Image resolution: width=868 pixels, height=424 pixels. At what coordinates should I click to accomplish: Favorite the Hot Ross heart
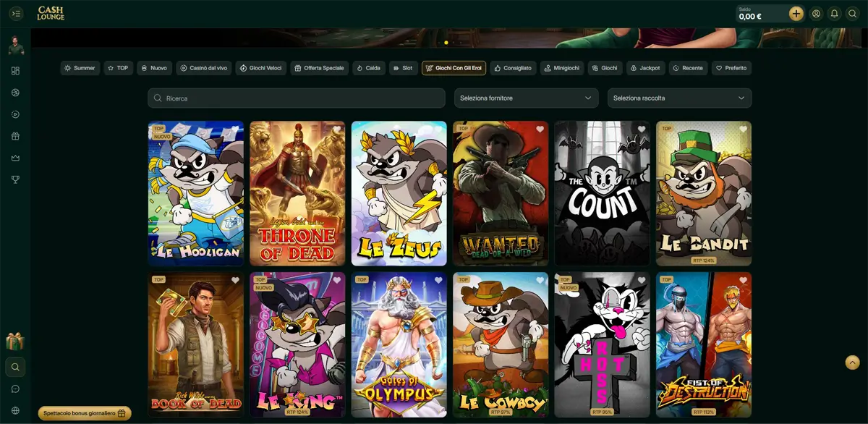point(642,281)
